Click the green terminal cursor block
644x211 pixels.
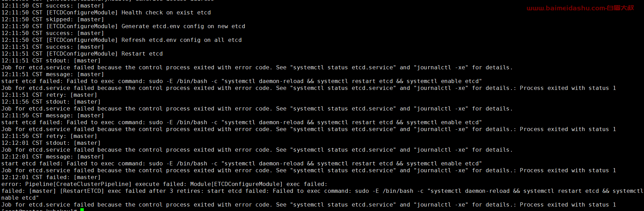82,210
